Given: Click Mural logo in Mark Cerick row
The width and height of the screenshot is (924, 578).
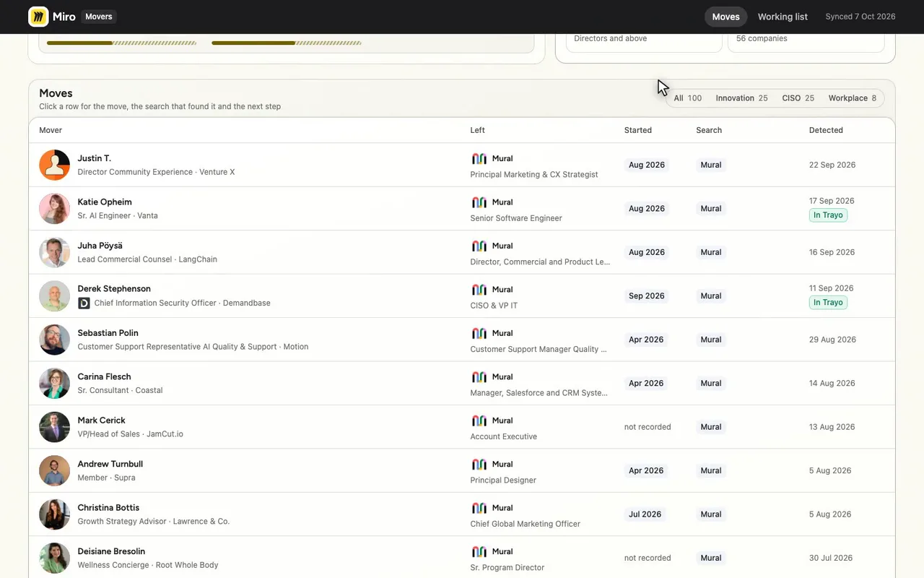Looking at the screenshot, I should 479,420.
